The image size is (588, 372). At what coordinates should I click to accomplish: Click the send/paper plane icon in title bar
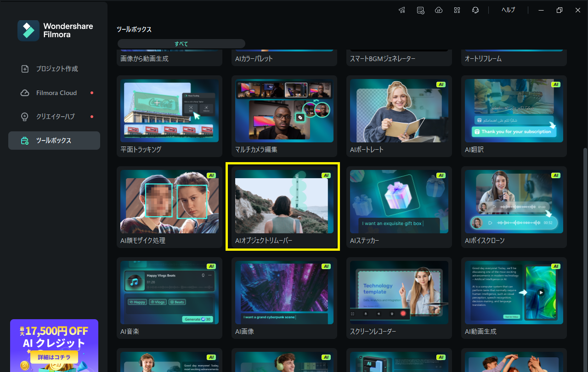tap(402, 10)
